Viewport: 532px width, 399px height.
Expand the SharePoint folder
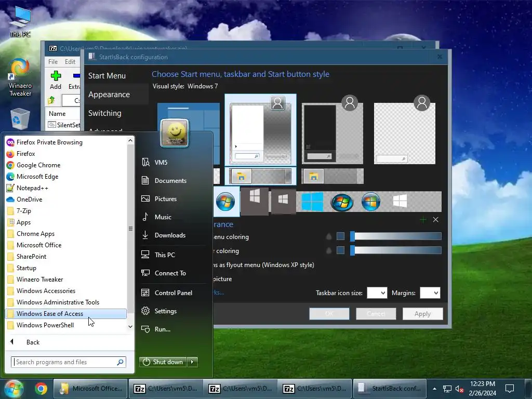66,257
